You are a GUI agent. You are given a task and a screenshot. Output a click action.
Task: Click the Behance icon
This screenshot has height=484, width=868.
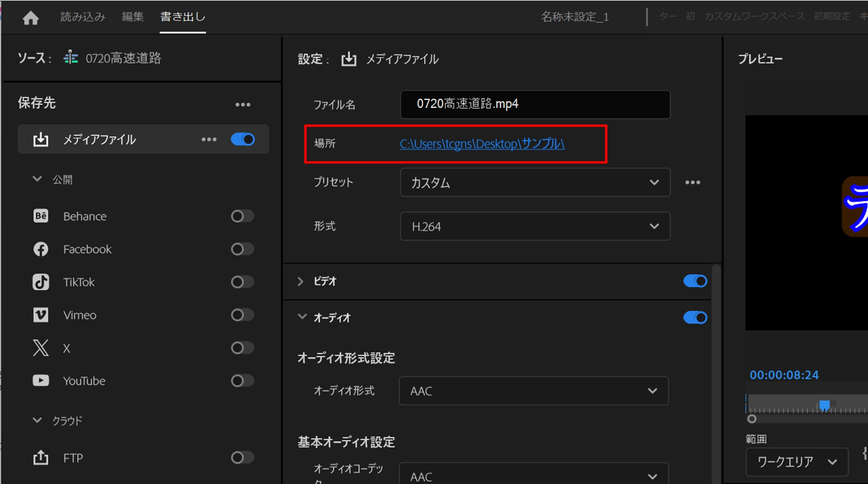pyautogui.click(x=41, y=216)
